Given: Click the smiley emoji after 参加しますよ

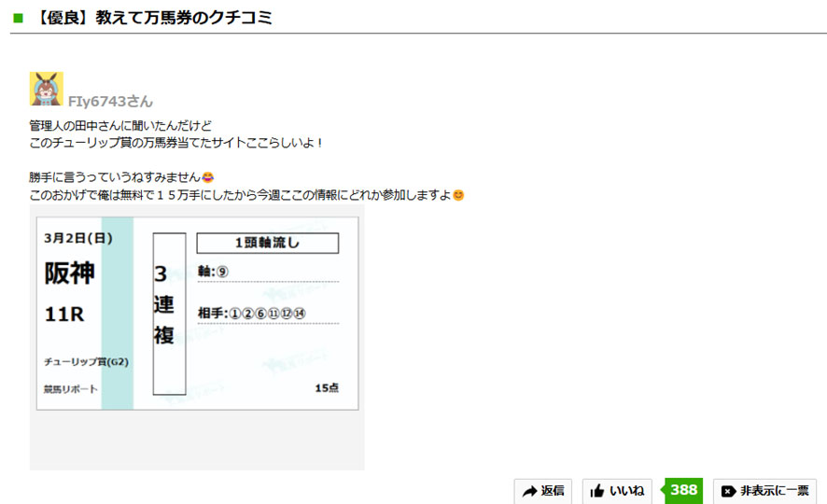Looking at the screenshot, I should 458,195.
